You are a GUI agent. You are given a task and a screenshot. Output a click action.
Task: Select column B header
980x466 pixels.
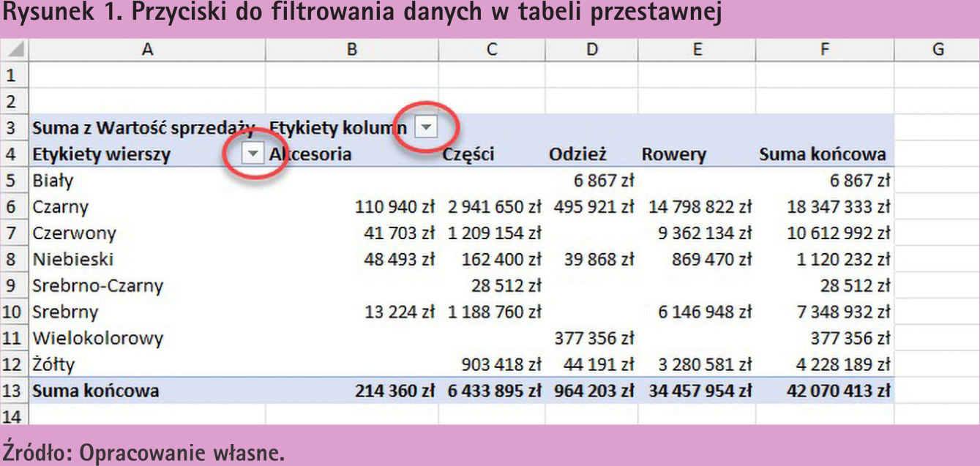coord(352,50)
